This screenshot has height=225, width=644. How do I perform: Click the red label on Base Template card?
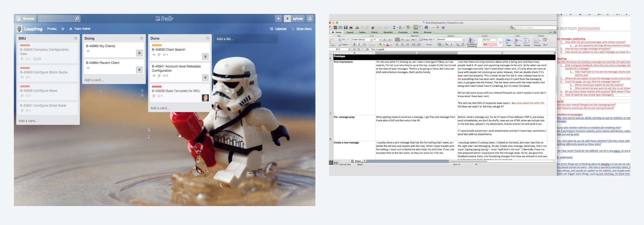point(157,86)
